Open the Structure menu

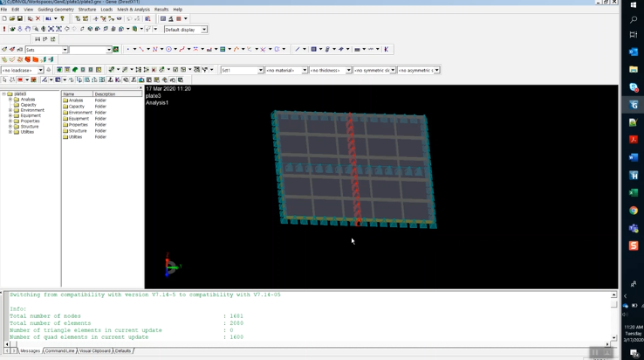click(87, 9)
